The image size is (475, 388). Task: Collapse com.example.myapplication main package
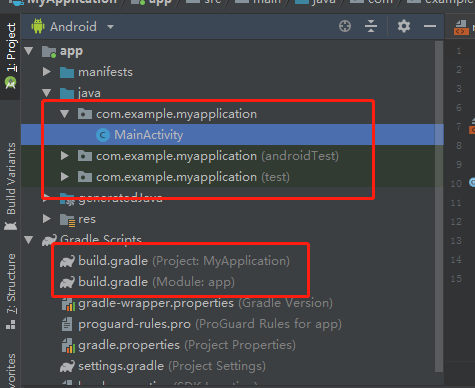[x=65, y=114]
